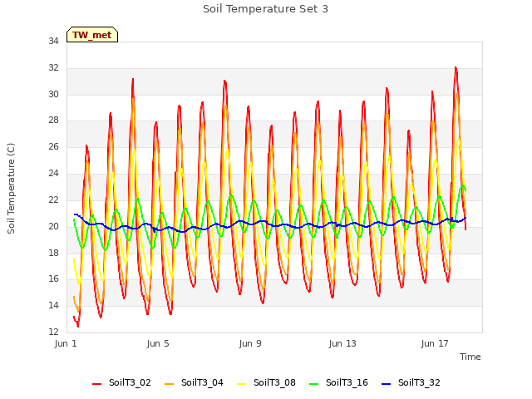Click the Jun 17 tick label

click(x=435, y=343)
